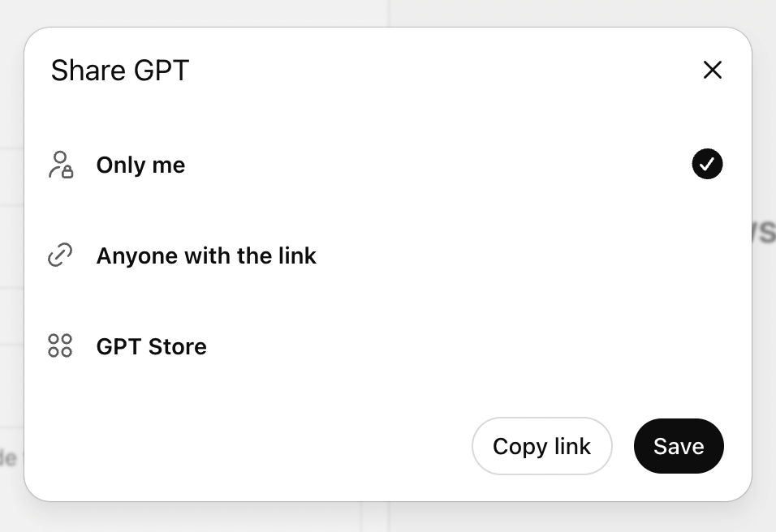This screenshot has height=532, width=776.
Task: Click the person-with-lock icon beside Only me
Action: click(61, 165)
